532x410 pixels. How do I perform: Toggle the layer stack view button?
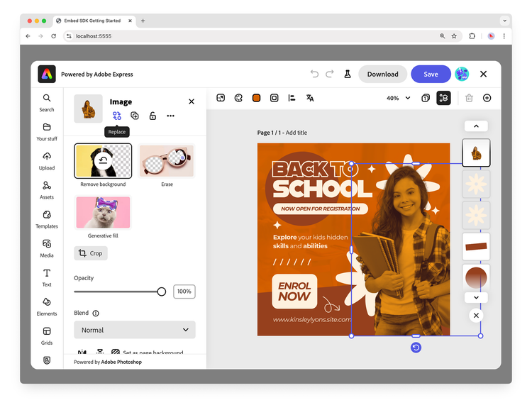click(x=443, y=98)
